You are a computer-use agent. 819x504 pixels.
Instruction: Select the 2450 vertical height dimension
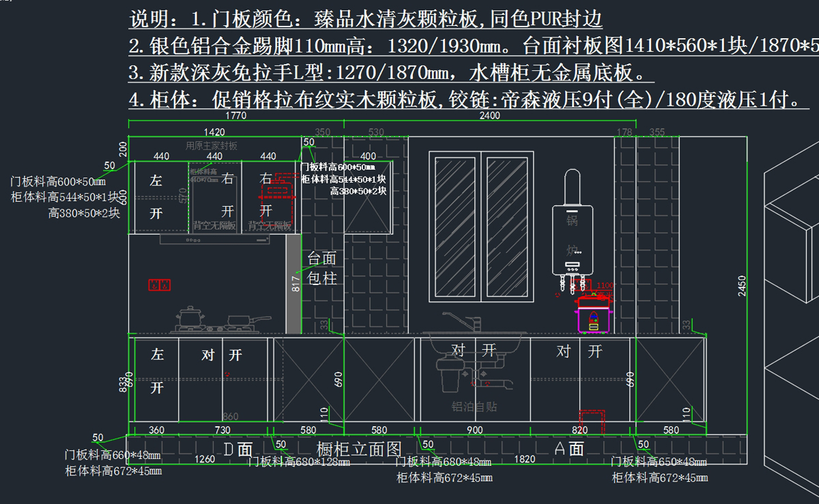coord(743,286)
